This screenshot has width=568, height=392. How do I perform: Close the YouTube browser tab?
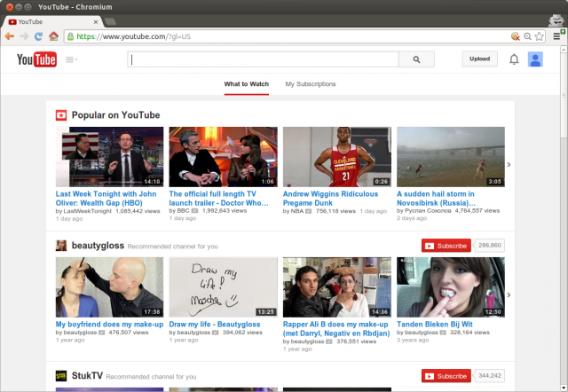(96, 22)
